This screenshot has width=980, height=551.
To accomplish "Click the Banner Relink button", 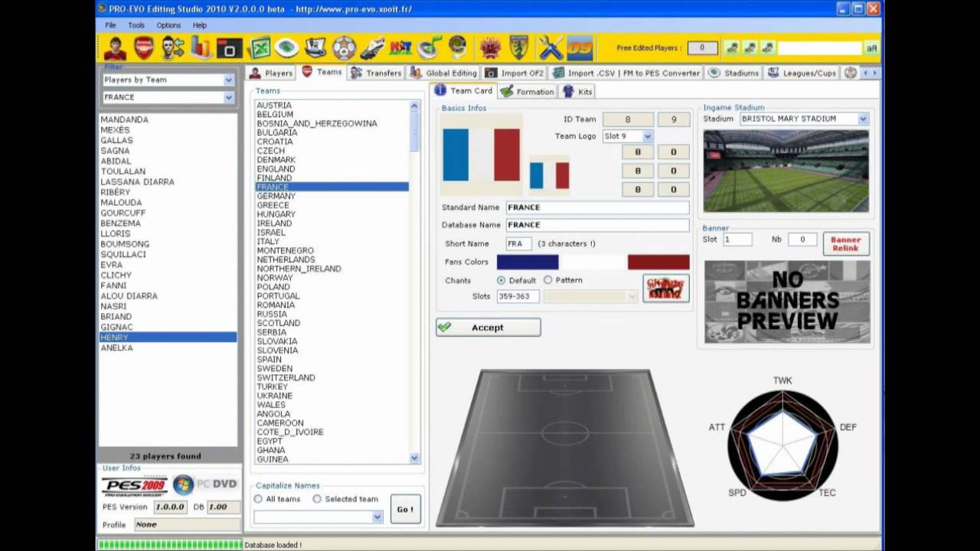I will pos(846,243).
